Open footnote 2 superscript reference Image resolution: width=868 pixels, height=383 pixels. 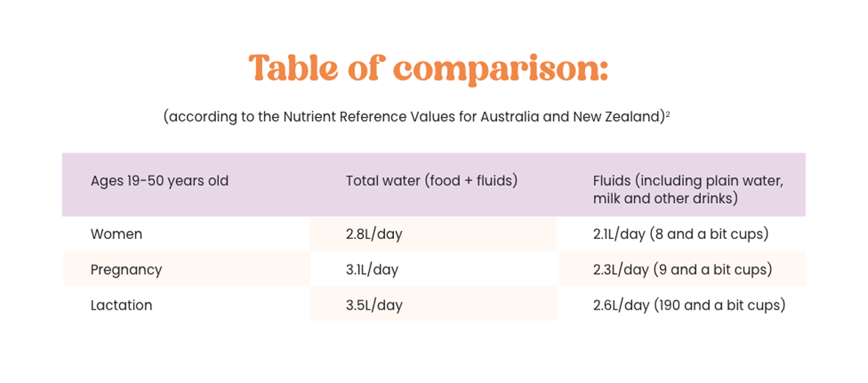coord(667,114)
